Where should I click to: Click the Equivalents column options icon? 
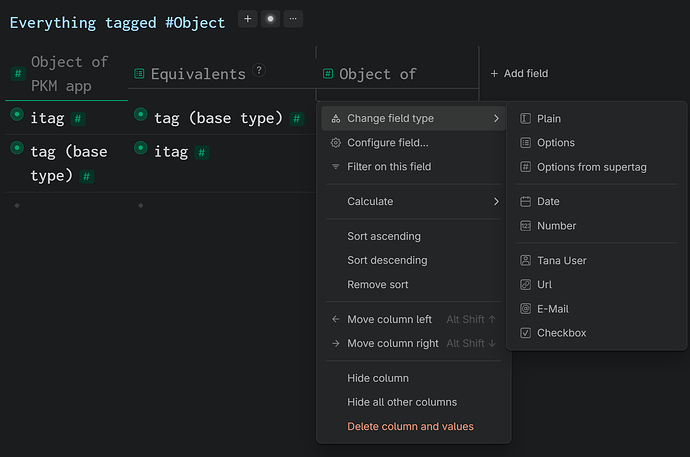(139, 74)
